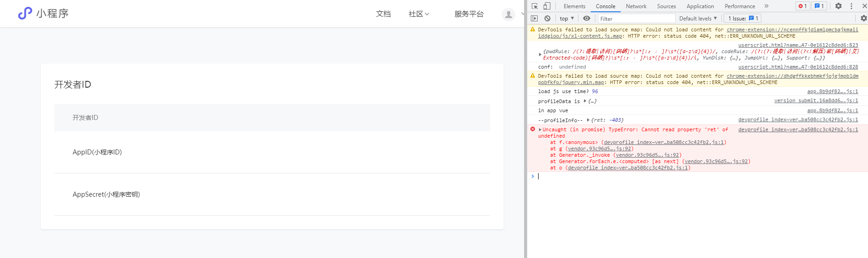The height and width of the screenshot is (258, 868).
Task: Click the 1 Issue button
Action: pyautogui.click(x=742, y=18)
